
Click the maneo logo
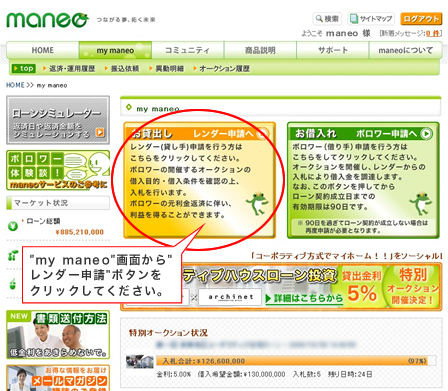pyautogui.click(x=47, y=20)
